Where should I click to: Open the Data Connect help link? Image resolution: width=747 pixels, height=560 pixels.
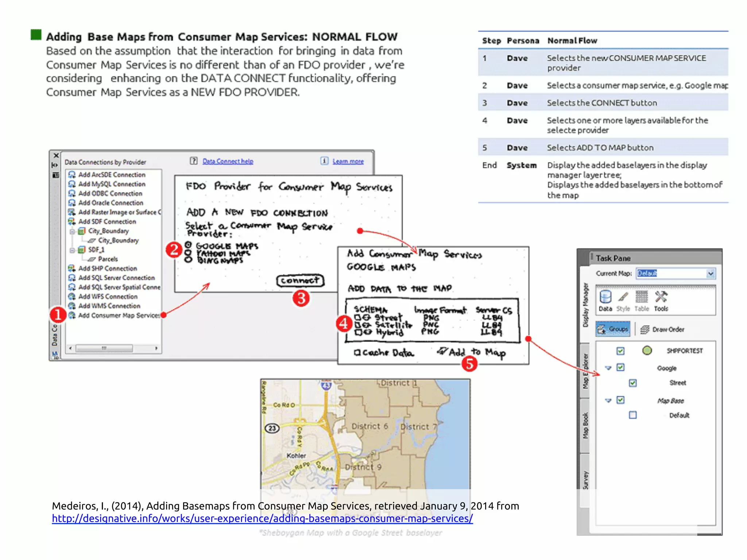tap(228, 161)
